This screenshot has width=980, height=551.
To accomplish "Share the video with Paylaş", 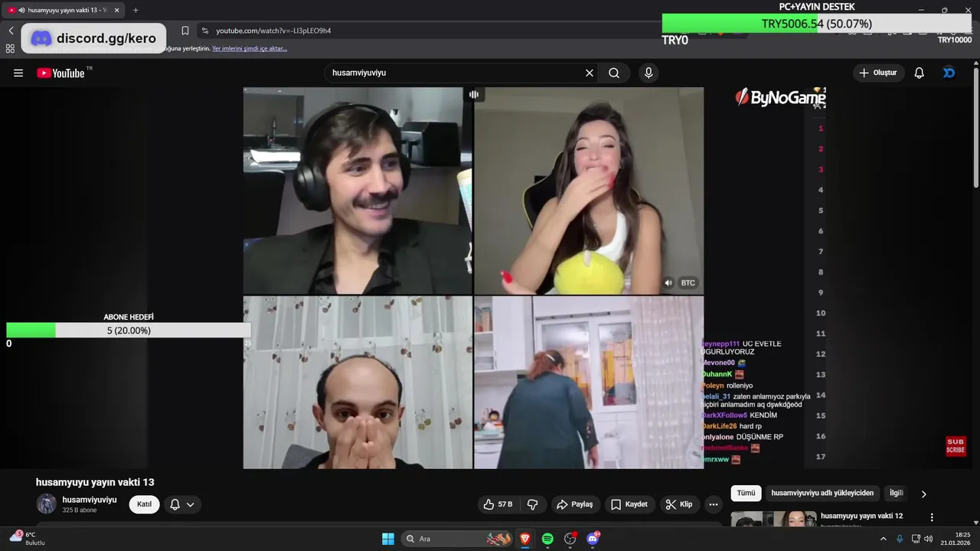I will coord(574,504).
